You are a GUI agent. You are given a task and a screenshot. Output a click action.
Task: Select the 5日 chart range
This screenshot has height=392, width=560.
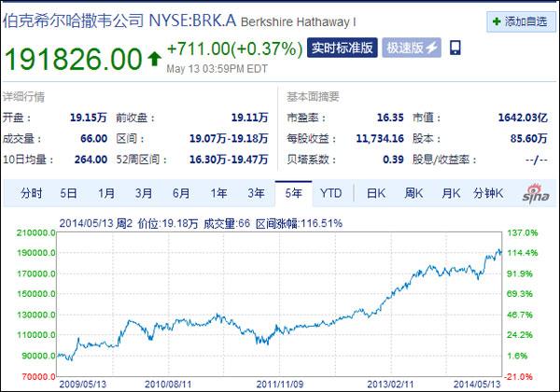69,193
